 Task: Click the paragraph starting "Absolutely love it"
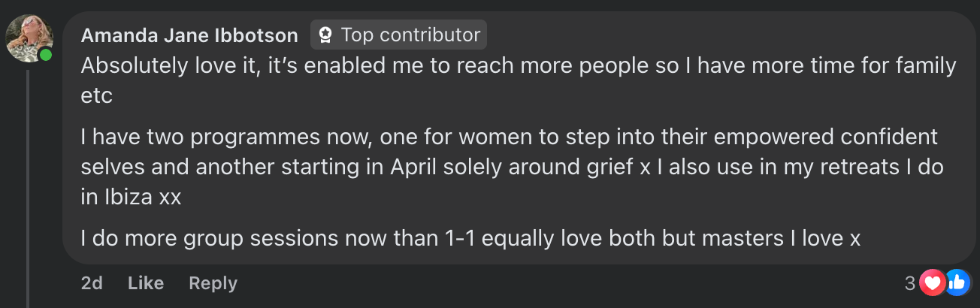coord(518,66)
